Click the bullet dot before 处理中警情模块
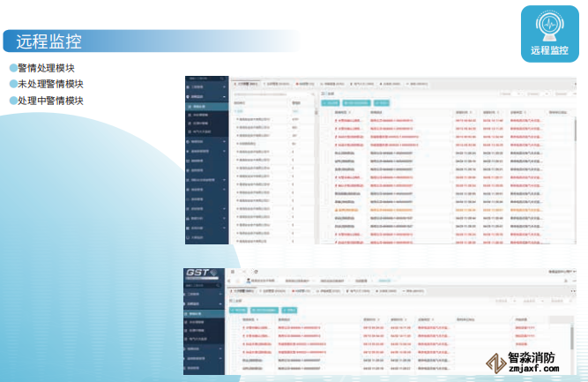Screen dimensions: 588x382 click(x=12, y=101)
